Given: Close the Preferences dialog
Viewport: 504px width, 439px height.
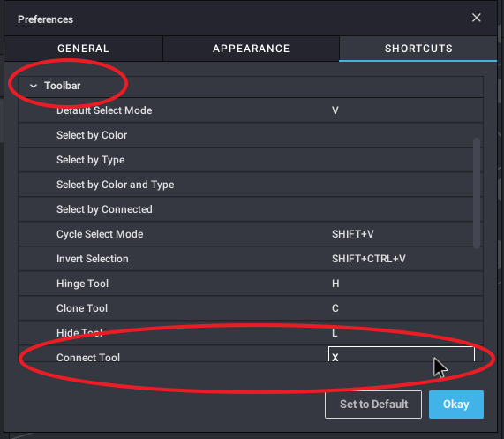Looking at the screenshot, I should pos(476,18).
